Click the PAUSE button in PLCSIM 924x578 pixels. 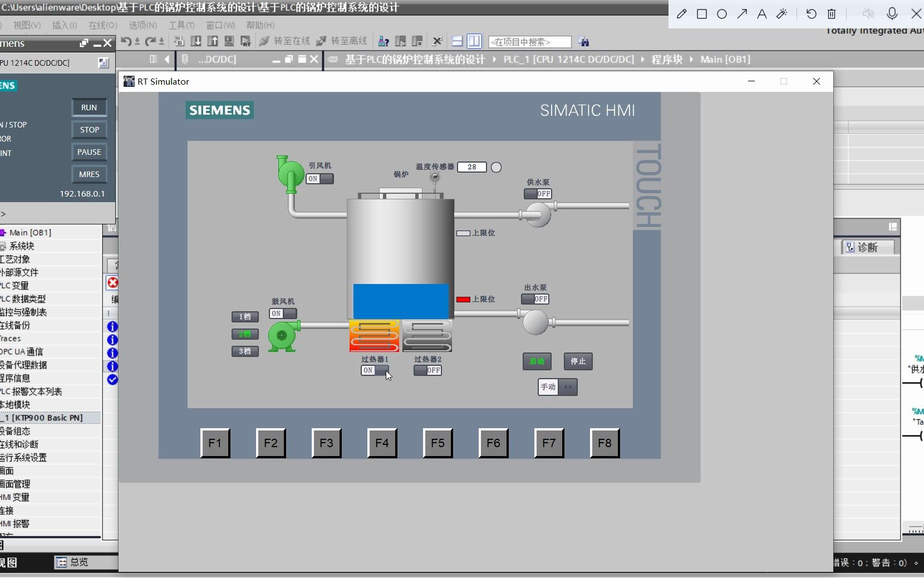tap(89, 152)
